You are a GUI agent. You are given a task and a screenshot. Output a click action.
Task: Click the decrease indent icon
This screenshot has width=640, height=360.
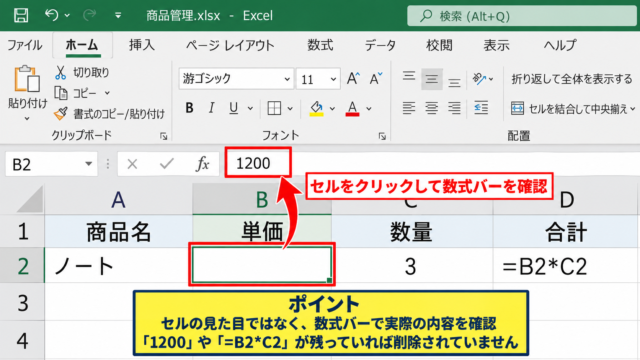[x=481, y=108]
